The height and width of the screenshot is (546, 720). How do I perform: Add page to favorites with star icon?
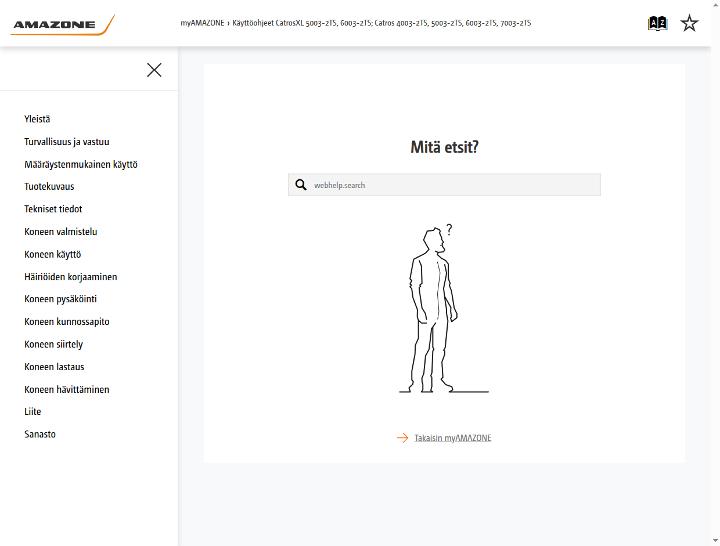click(x=689, y=23)
